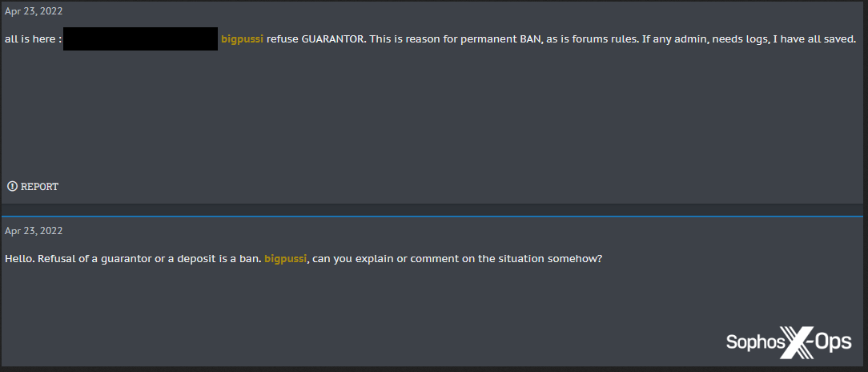
Task: Click the blue divider line between posts
Action: 434,216
